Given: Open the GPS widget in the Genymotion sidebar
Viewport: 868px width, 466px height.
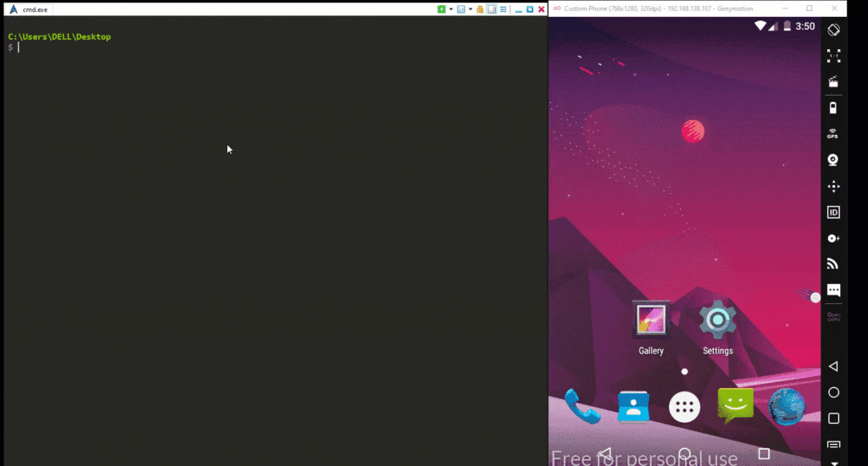Looking at the screenshot, I should [832, 134].
